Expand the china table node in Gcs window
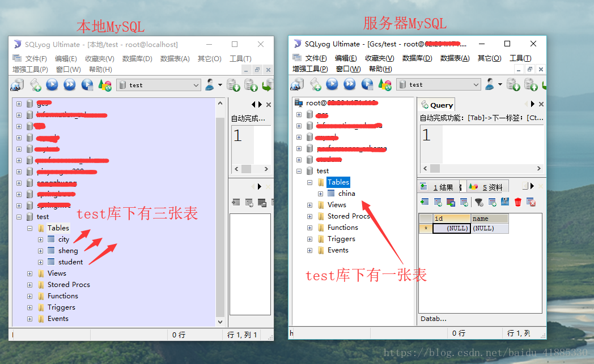594x364 pixels. pyautogui.click(x=320, y=194)
